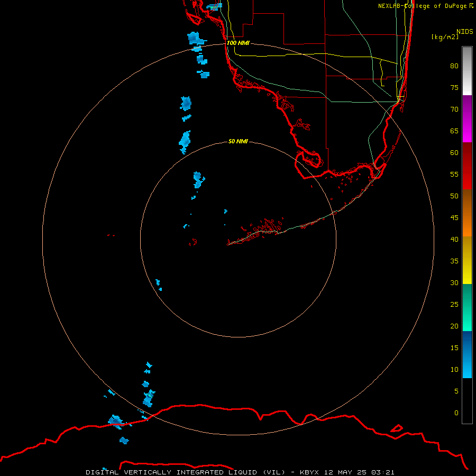Click the [kg/m2] units label

click(x=445, y=37)
